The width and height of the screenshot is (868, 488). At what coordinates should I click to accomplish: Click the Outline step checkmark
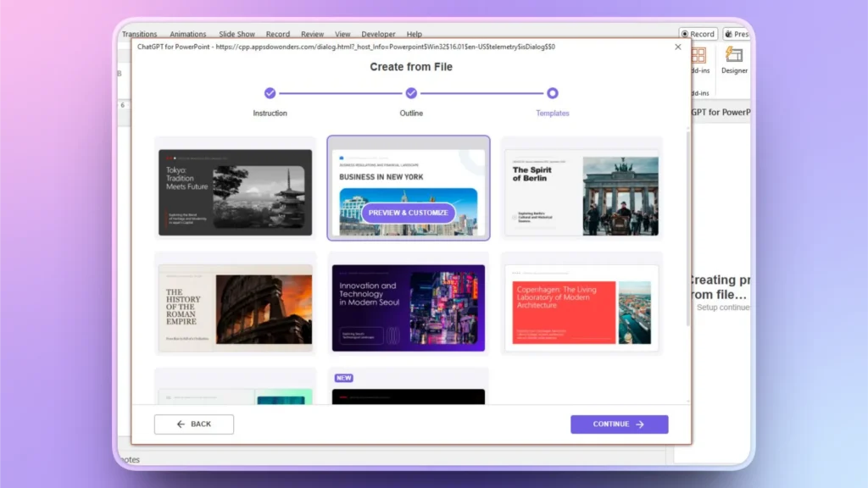pos(410,94)
